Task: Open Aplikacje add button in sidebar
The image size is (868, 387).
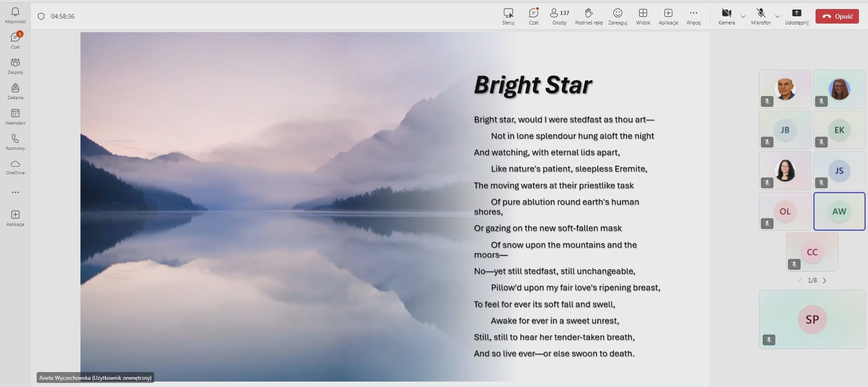Action: pos(15,218)
